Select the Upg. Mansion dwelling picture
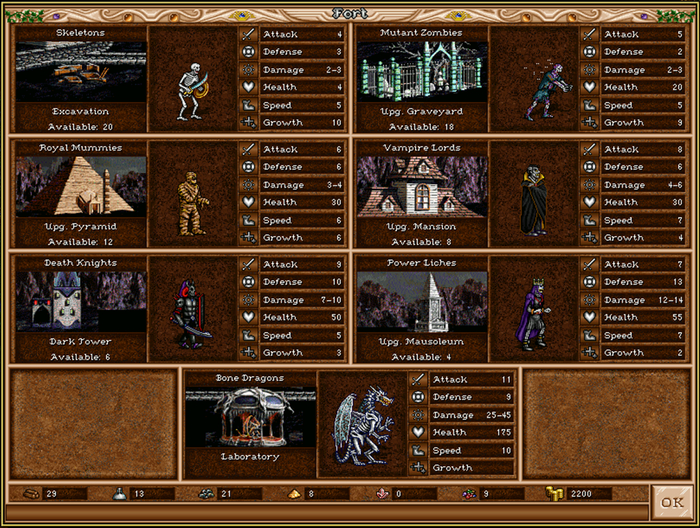This screenshot has width=700, height=528. [x=422, y=187]
